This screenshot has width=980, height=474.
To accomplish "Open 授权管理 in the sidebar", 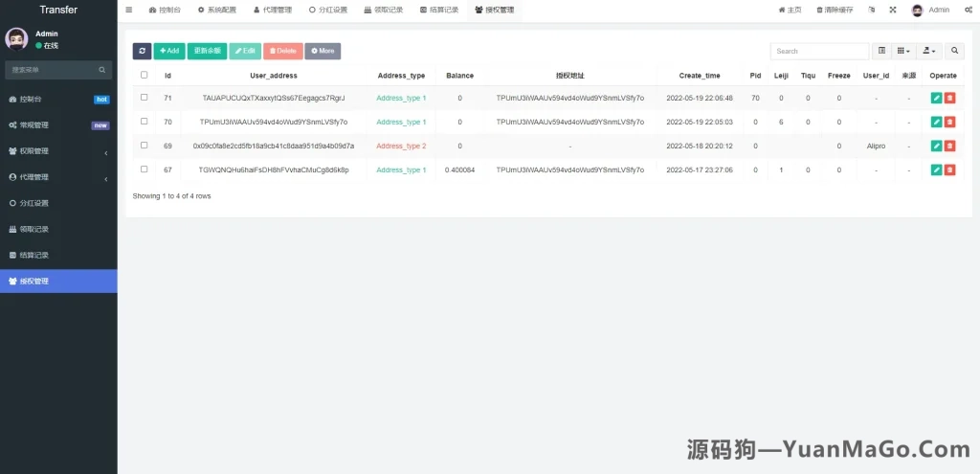I will point(58,282).
